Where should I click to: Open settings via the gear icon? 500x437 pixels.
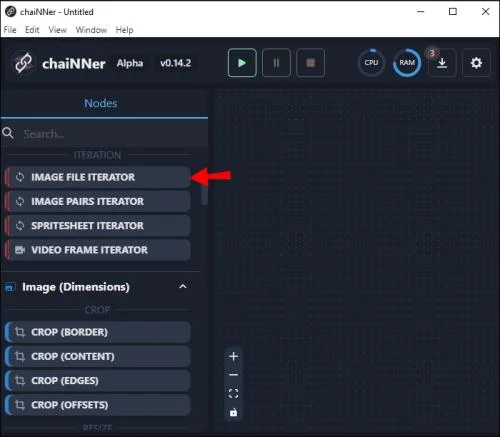476,63
